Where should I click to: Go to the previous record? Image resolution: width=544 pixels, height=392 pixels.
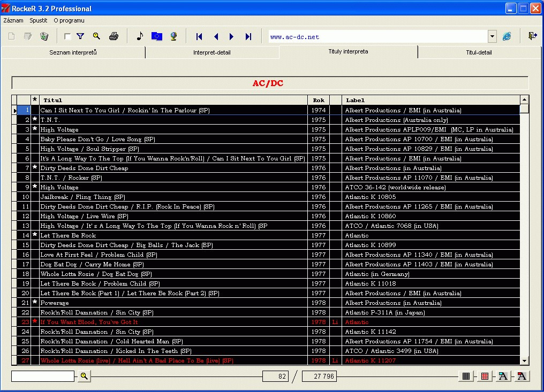(x=216, y=36)
